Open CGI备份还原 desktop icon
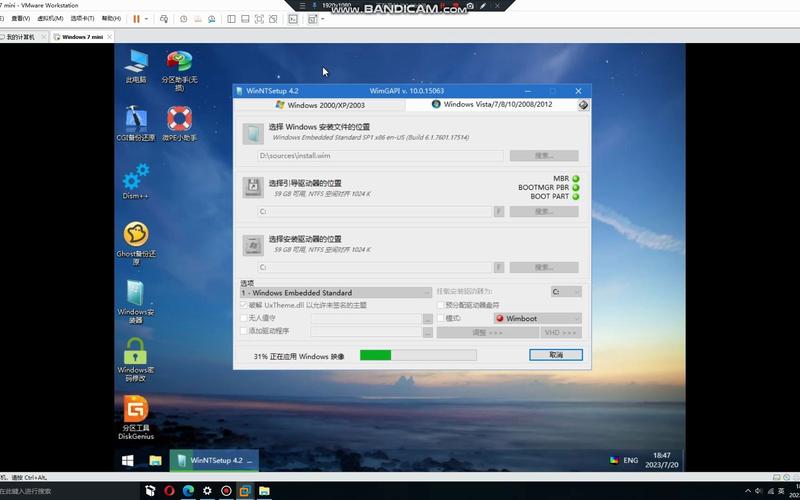 (x=136, y=123)
